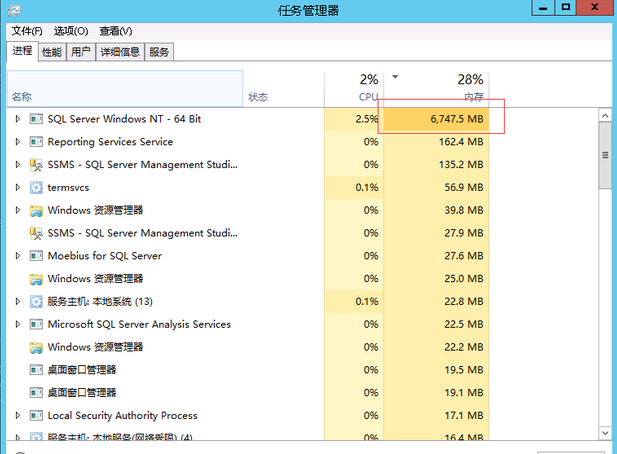Expand the termsvcs process group
The width and height of the screenshot is (617, 454).
[x=17, y=187]
